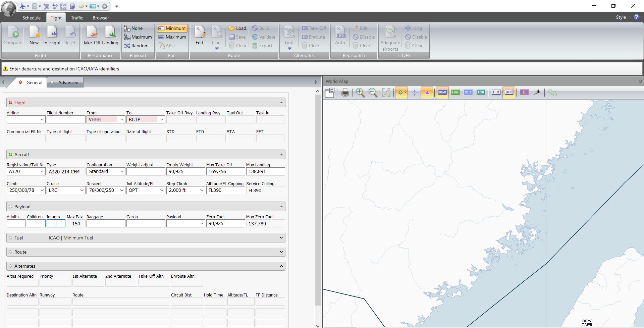Open Take-Off performance
This screenshot has width=644, height=328.
tap(92, 36)
